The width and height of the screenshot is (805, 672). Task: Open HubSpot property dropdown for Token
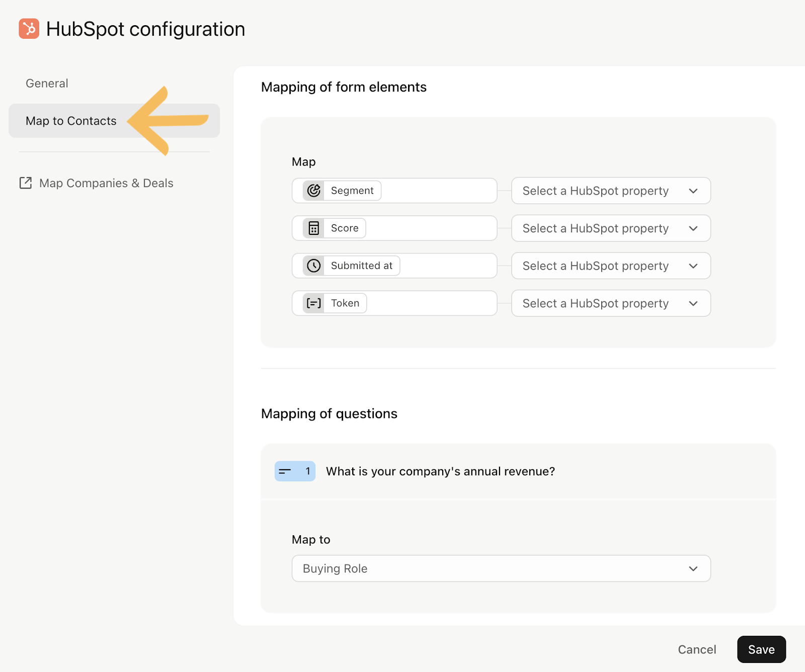pos(611,303)
